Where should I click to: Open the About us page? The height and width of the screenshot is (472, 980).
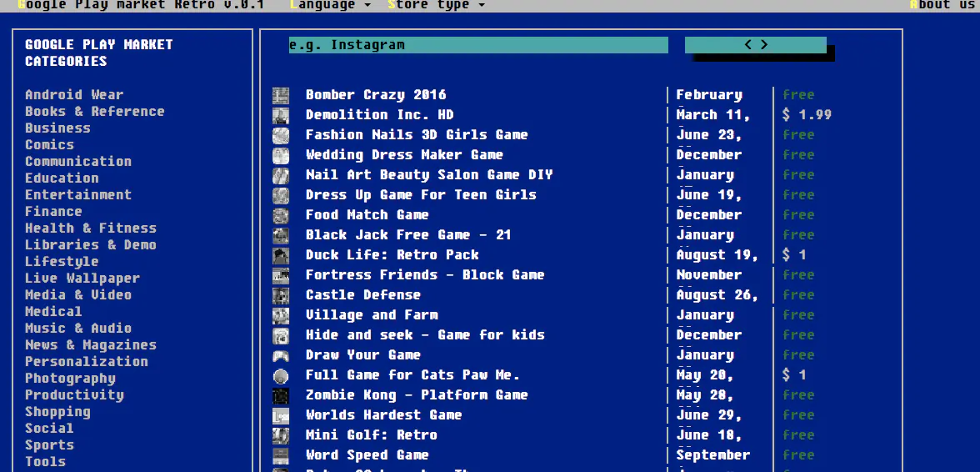942,5
